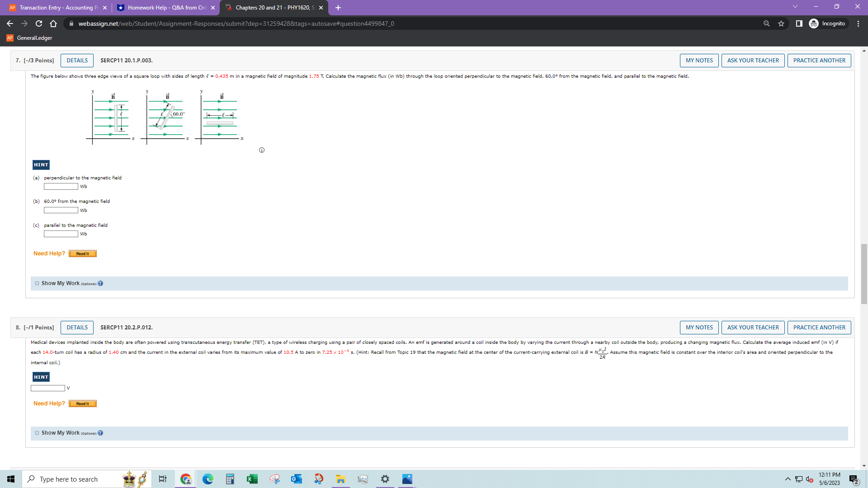The height and width of the screenshot is (488, 868).
Task: Open browser zoom magnifier icon
Action: point(766,23)
